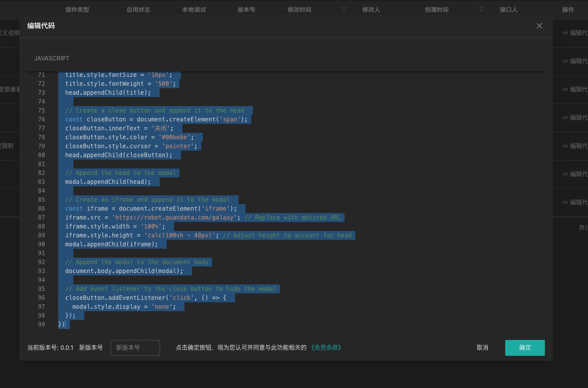Click the 接口人 column header

[x=509, y=10]
